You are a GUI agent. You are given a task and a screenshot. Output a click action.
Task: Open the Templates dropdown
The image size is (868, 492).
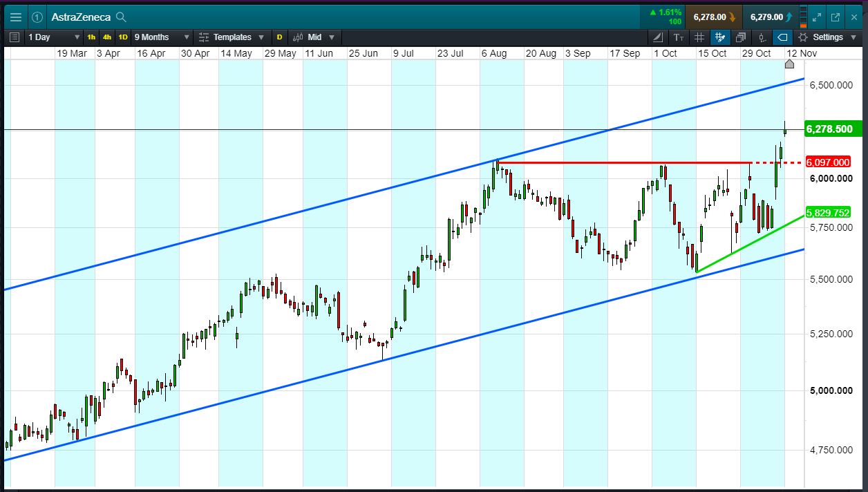coord(232,37)
